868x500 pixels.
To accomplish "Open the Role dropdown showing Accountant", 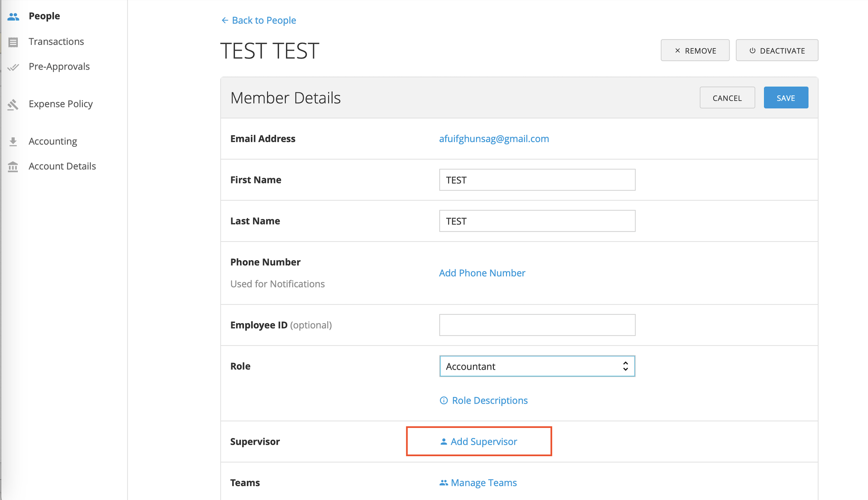I will click(x=537, y=366).
